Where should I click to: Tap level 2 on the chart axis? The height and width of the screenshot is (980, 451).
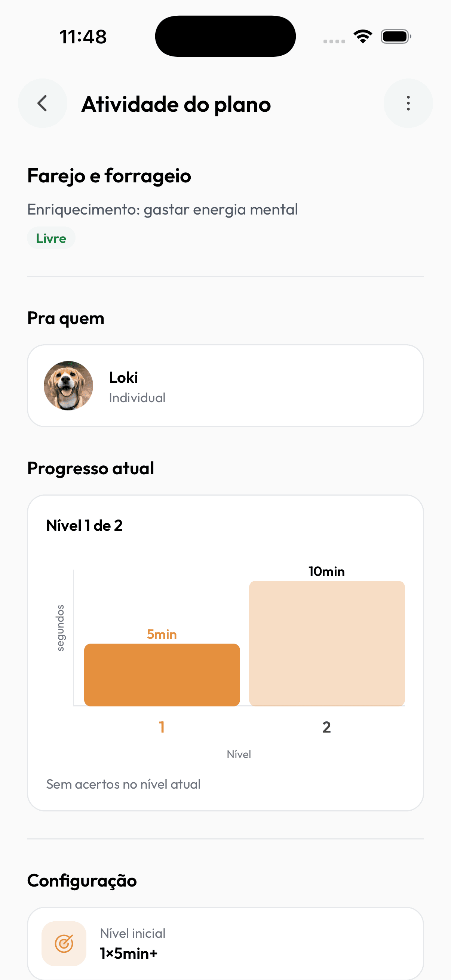(326, 727)
